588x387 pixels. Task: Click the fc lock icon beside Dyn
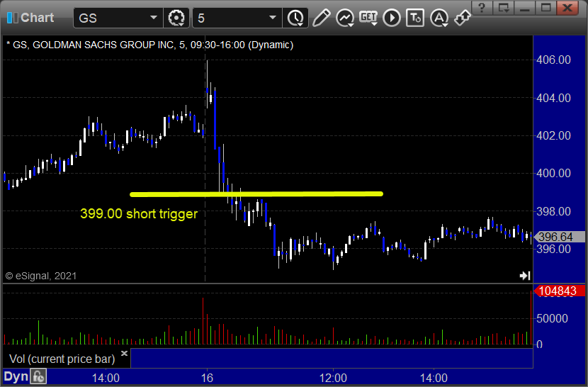click(x=38, y=376)
